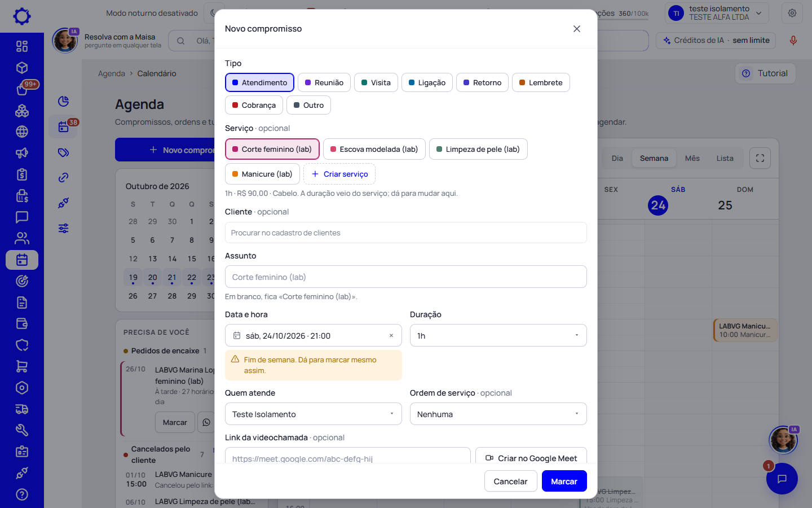Click Cancelar in the dialog
The width and height of the screenshot is (812, 508).
[x=511, y=481]
